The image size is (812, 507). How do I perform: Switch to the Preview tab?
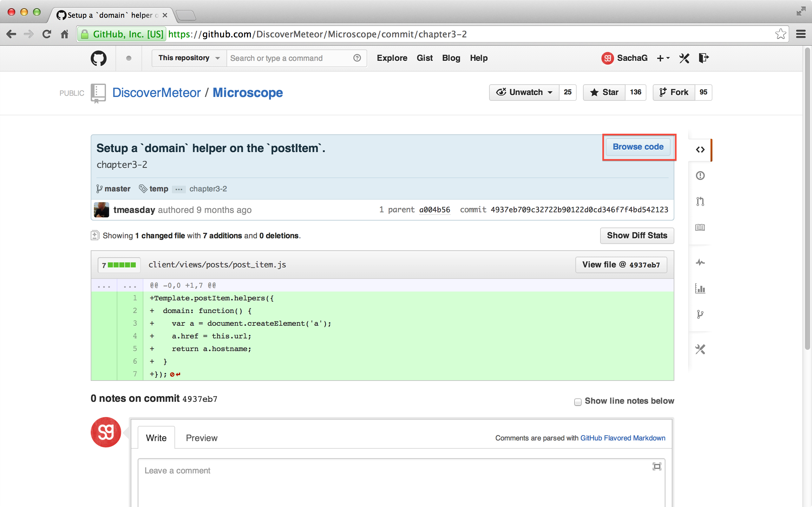click(x=201, y=438)
